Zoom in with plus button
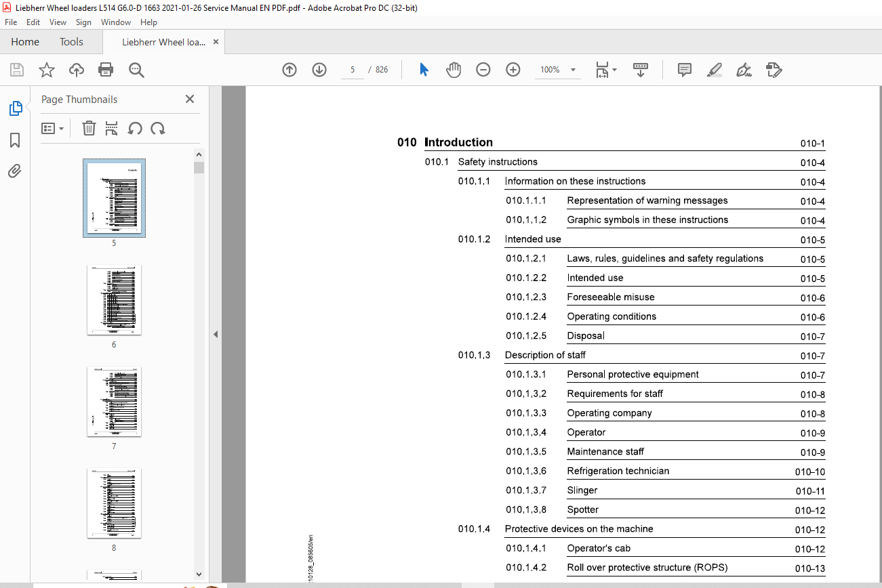This screenshot has width=882, height=588. click(513, 70)
